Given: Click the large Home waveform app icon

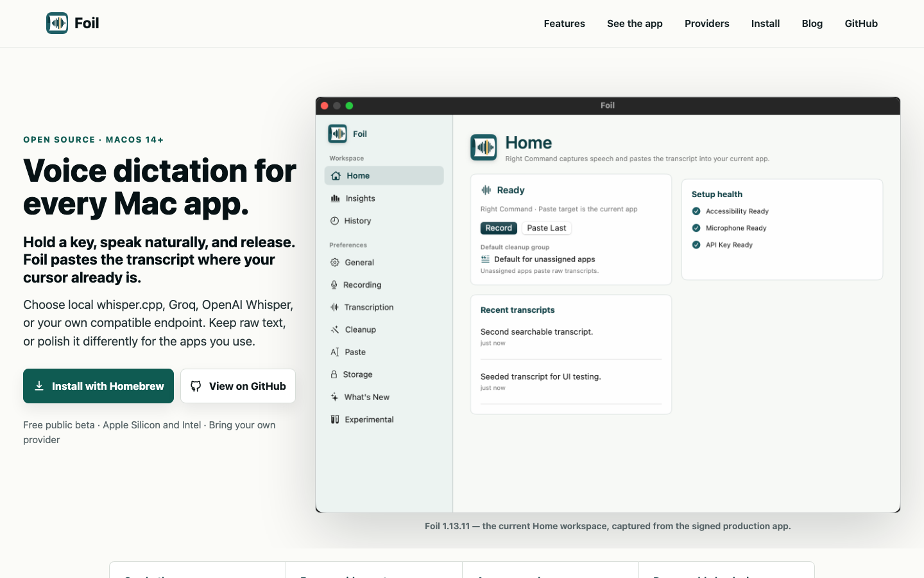Looking at the screenshot, I should (x=484, y=147).
